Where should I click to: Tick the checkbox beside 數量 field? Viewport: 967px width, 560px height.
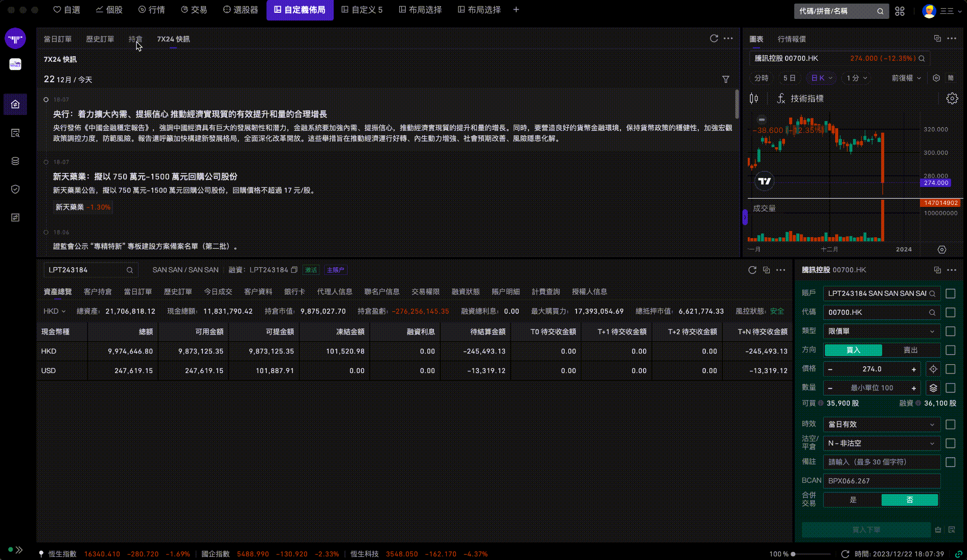951,388
